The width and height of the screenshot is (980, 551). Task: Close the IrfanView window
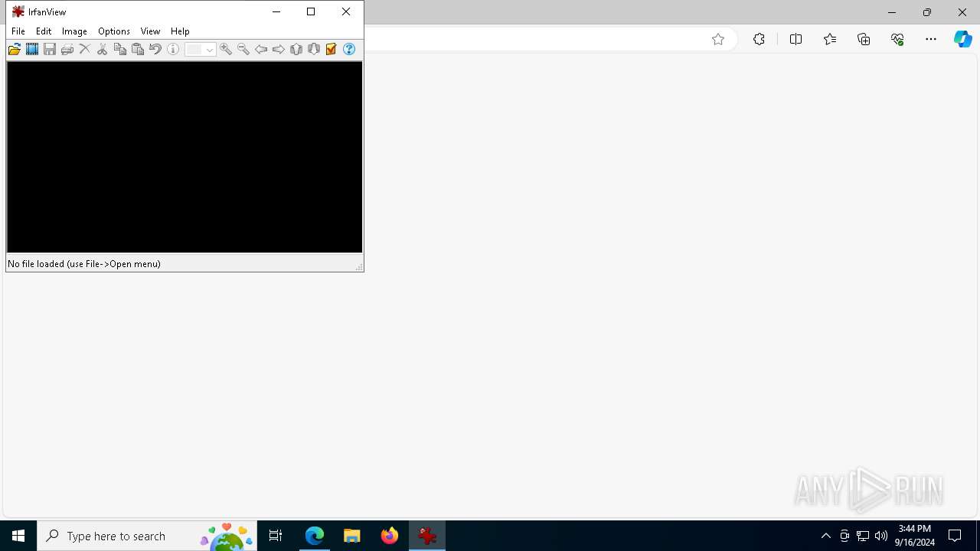pos(346,11)
